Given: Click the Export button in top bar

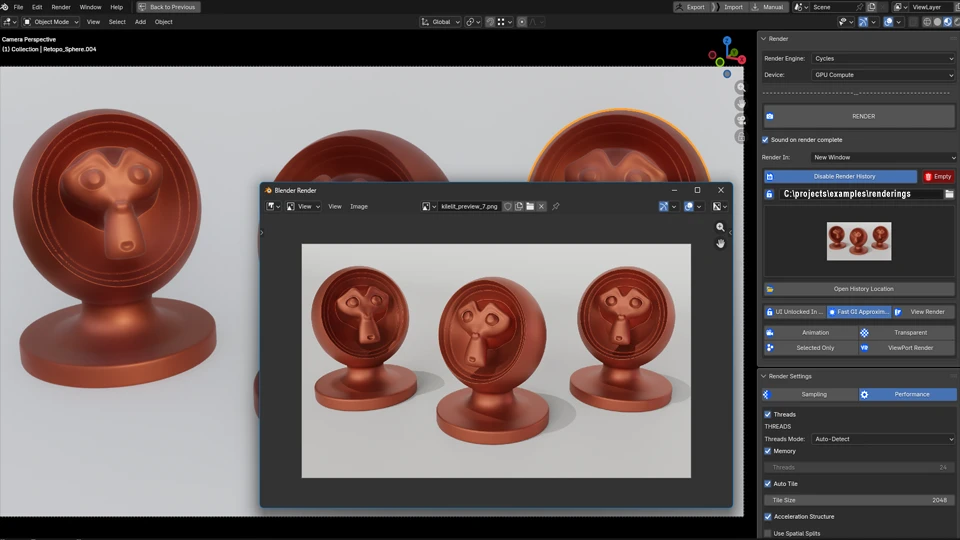Looking at the screenshot, I should 691,7.
